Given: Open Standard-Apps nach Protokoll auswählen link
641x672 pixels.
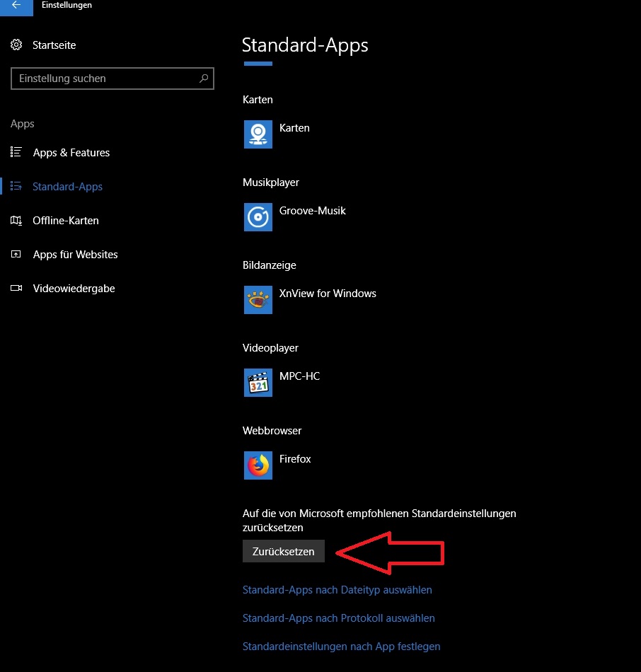Looking at the screenshot, I should (x=338, y=618).
